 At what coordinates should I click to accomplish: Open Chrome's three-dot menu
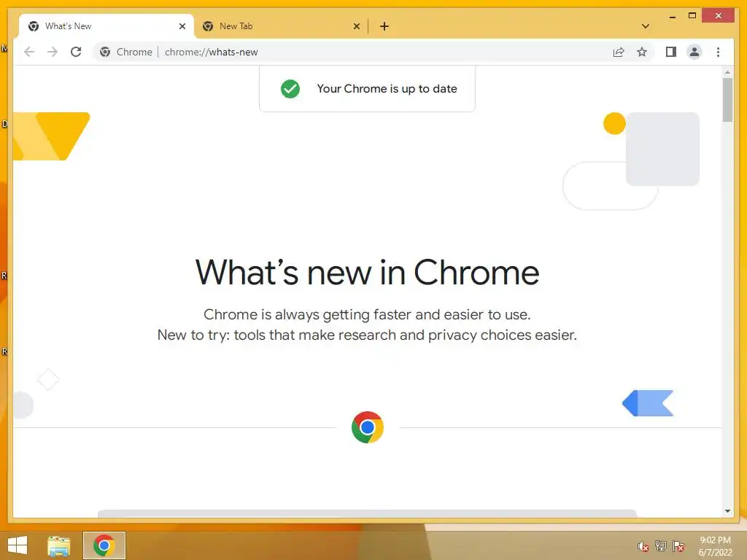pos(718,52)
